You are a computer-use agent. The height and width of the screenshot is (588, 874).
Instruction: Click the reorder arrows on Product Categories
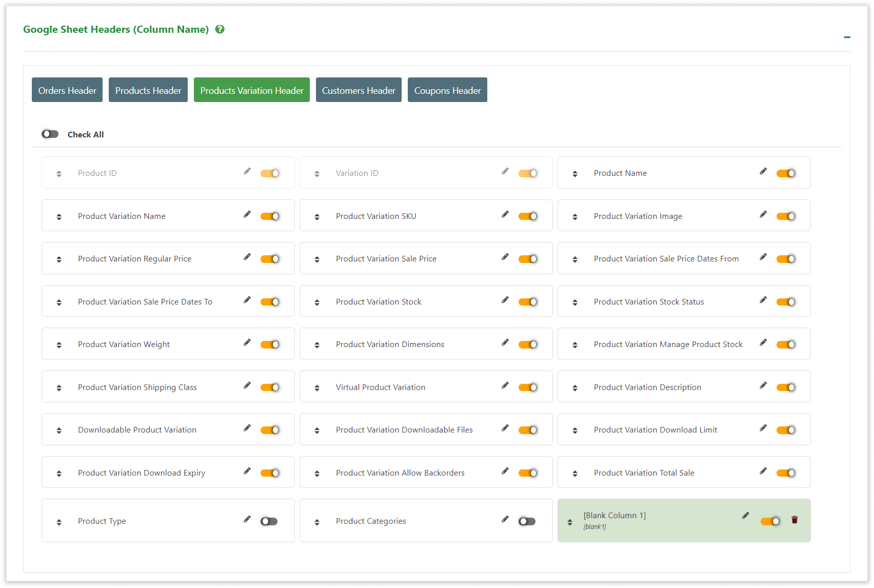317,521
